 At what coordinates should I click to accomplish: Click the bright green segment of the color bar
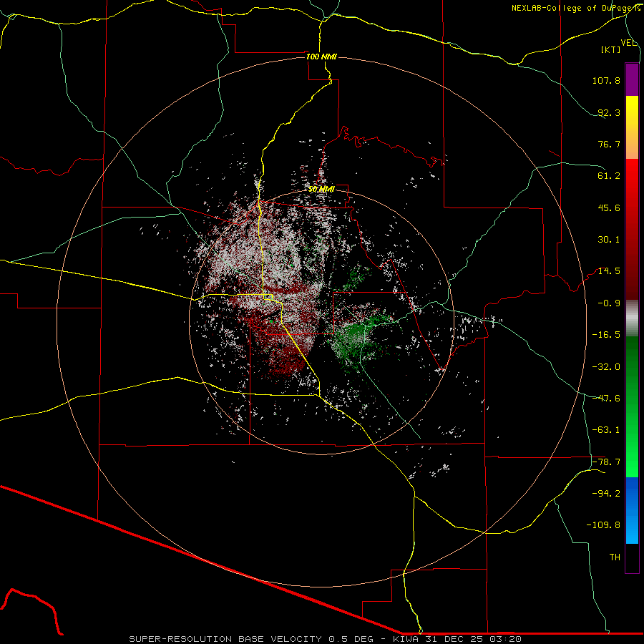pos(632,406)
